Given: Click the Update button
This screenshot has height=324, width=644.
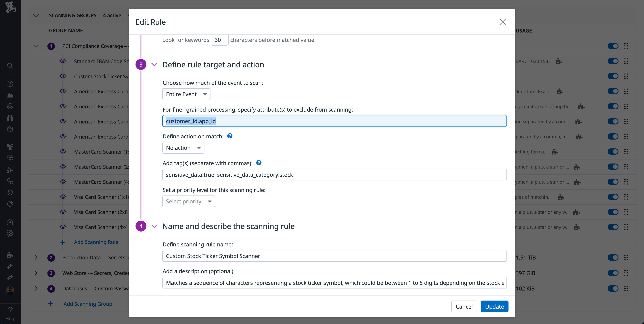Looking at the screenshot, I should coord(494,306).
